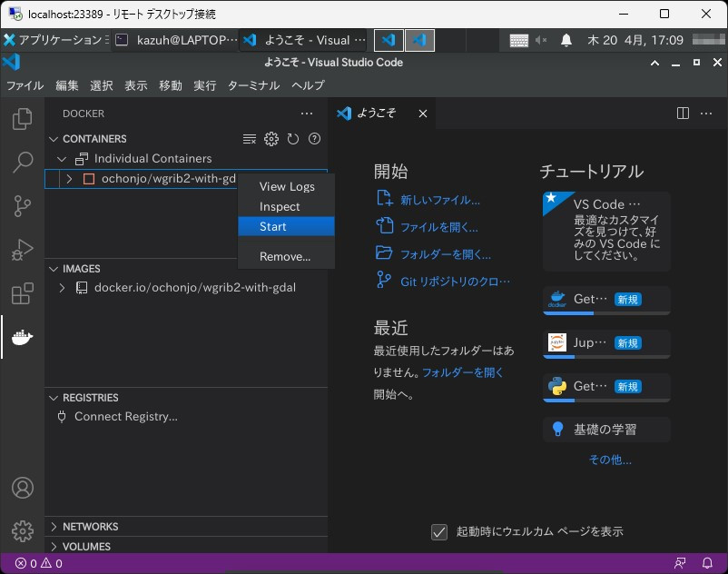Refresh the Docker Containers list
The width and height of the screenshot is (728, 574).
click(x=291, y=138)
